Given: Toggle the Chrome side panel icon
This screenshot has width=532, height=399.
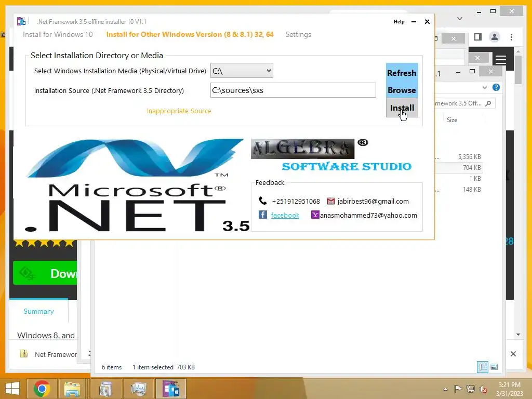Looking at the screenshot, I should point(478,37).
